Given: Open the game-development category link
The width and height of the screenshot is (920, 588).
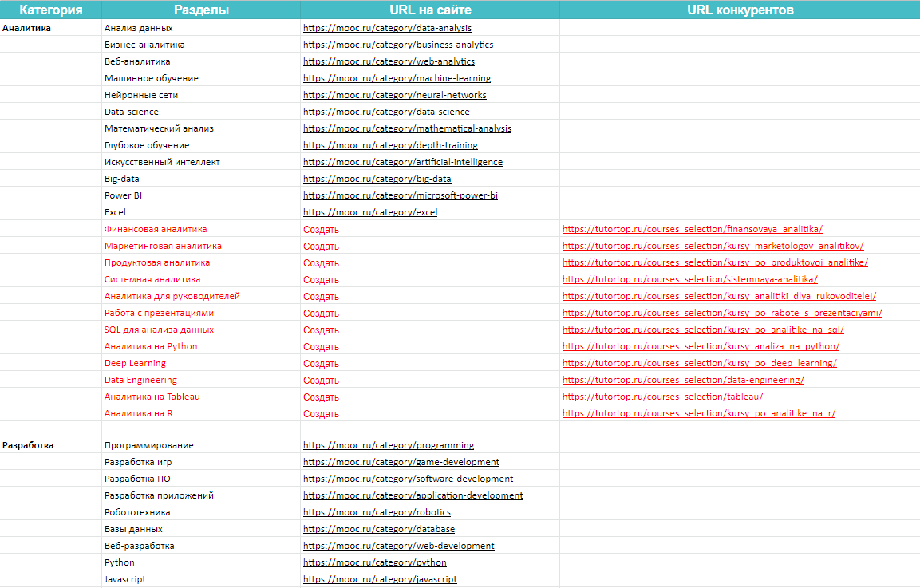Looking at the screenshot, I should click(x=401, y=462).
